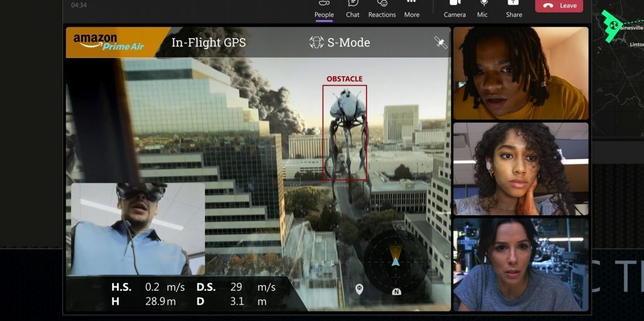This screenshot has height=321, width=644.
Task: Click the 'OBSTACLE' label text
Action: coord(345,79)
